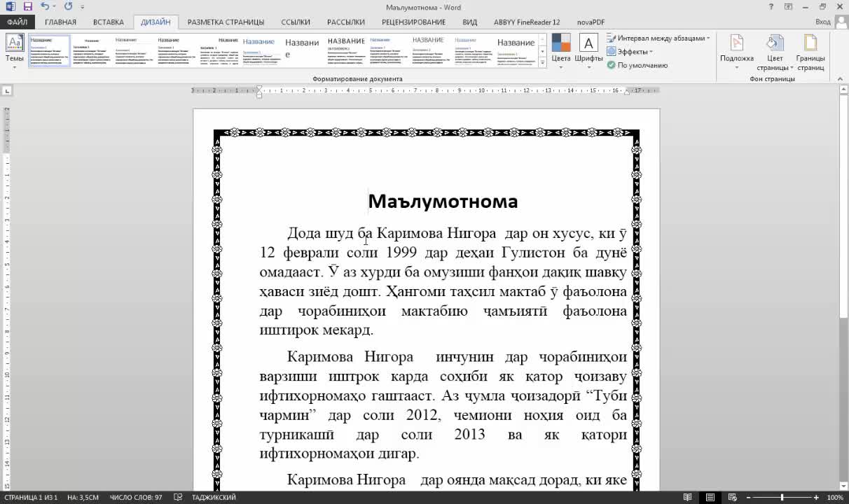Click the СТРАНИЦА 1 ИЗ 1 status indicator
Image resolution: width=849 pixels, height=504 pixels.
pos(31,498)
